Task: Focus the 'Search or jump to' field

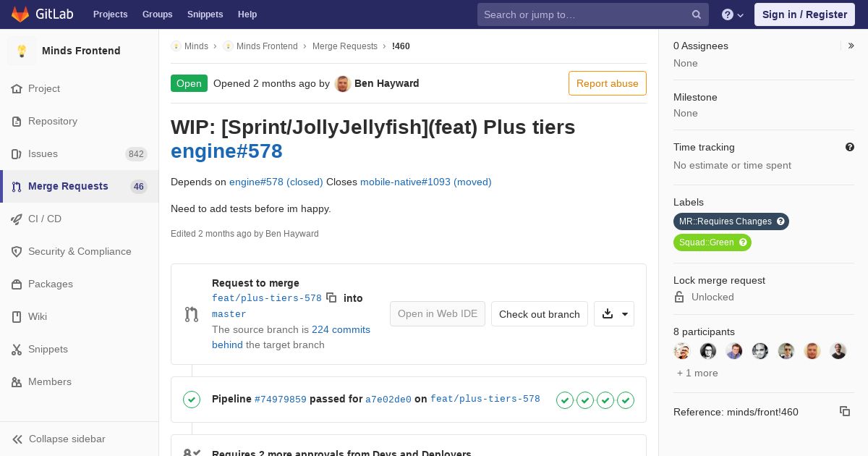Action: (593, 14)
